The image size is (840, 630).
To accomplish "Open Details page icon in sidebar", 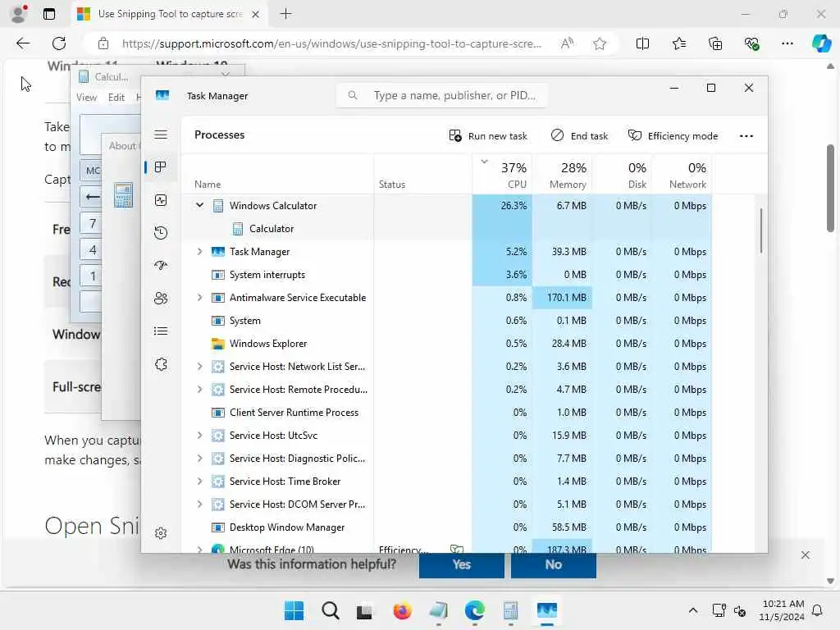I will click(161, 331).
